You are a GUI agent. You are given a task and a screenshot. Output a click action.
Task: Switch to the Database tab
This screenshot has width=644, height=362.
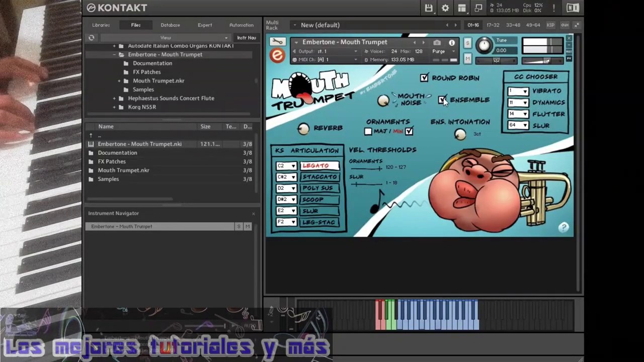[x=170, y=25]
